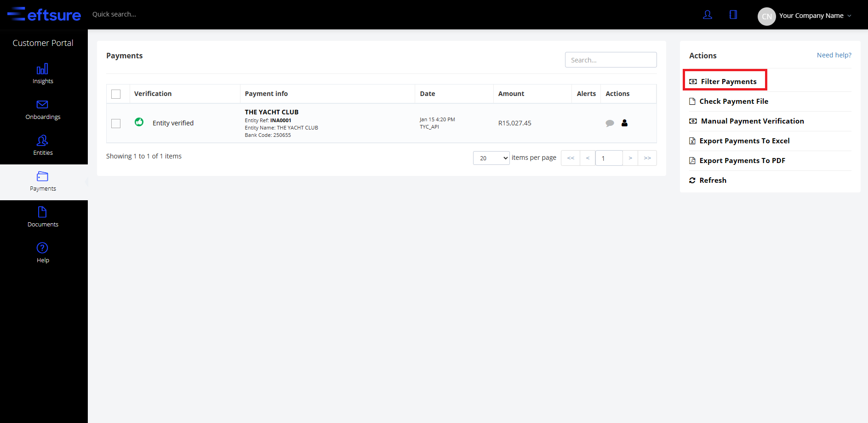Click the Alerts column header
868x423 pixels.
(x=586, y=94)
